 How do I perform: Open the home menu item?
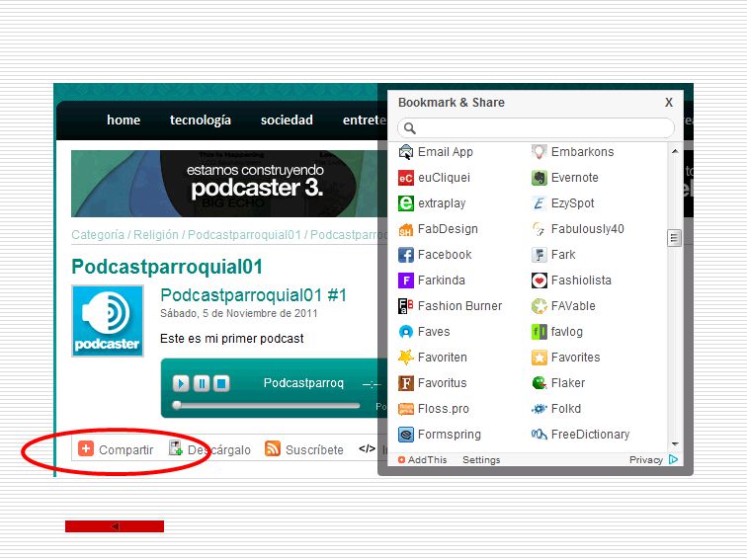[x=124, y=120]
